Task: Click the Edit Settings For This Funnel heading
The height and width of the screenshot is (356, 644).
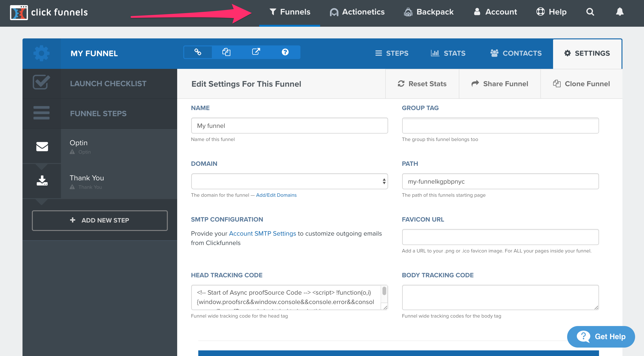Action: pyautogui.click(x=246, y=84)
